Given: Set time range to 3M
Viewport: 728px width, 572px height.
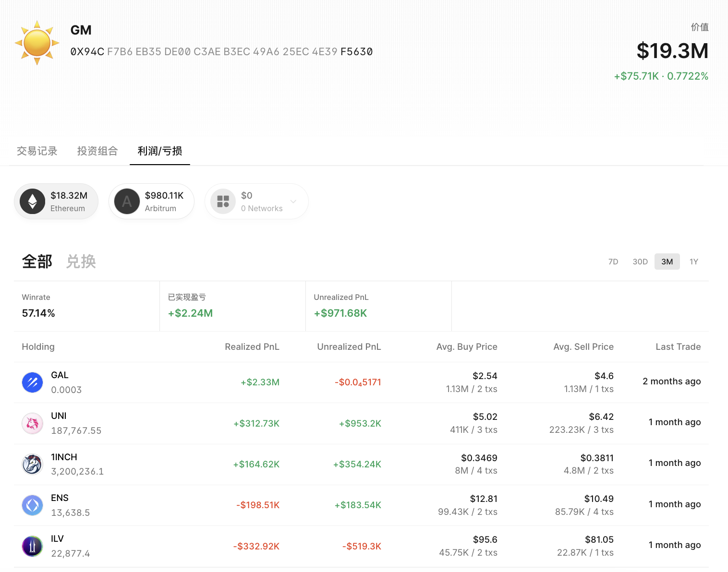Looking at the screenshot, I should pyautogui.click(x=667, y=262).
